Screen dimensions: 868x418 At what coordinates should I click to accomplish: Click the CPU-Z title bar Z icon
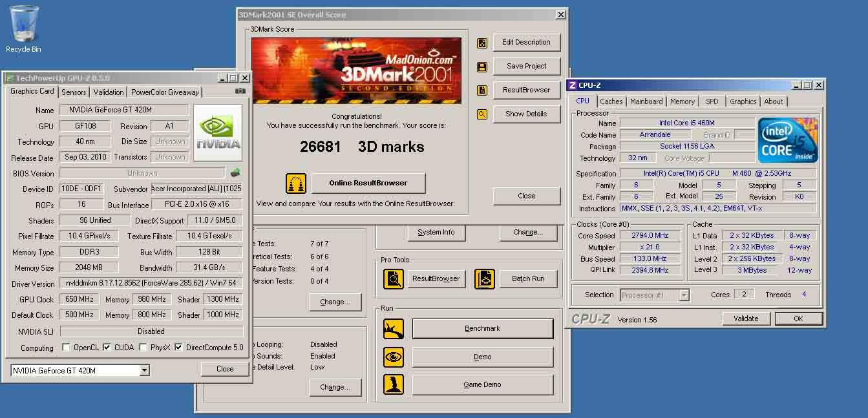[x=572, y=85]
